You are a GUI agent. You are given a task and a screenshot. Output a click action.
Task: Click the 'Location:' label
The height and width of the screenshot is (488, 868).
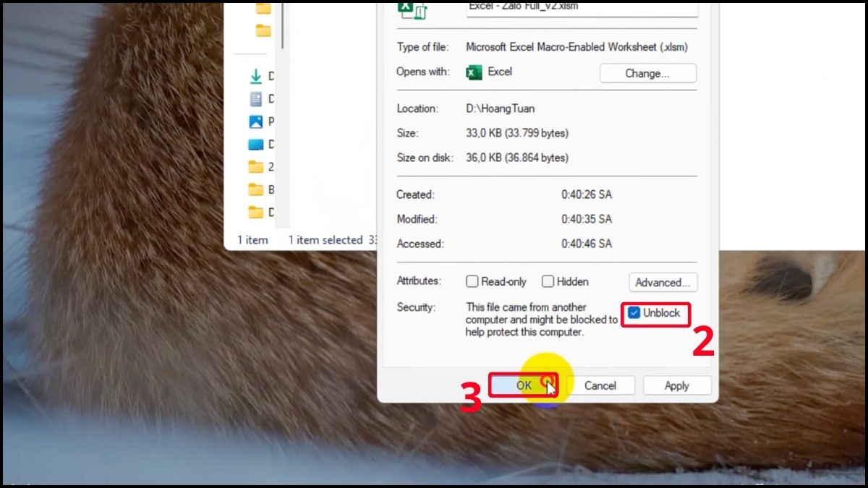(417, 108)
